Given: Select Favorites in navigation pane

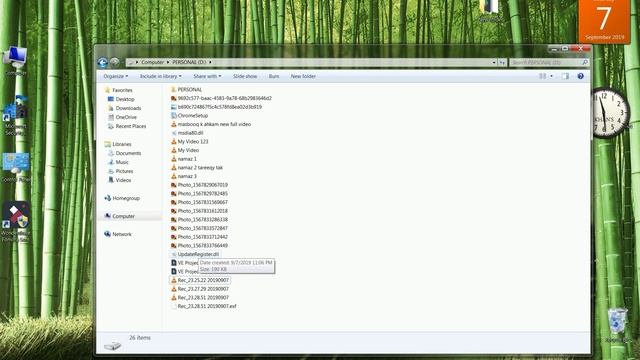Looking at the screenshot, I should click(x=122, y=90).
